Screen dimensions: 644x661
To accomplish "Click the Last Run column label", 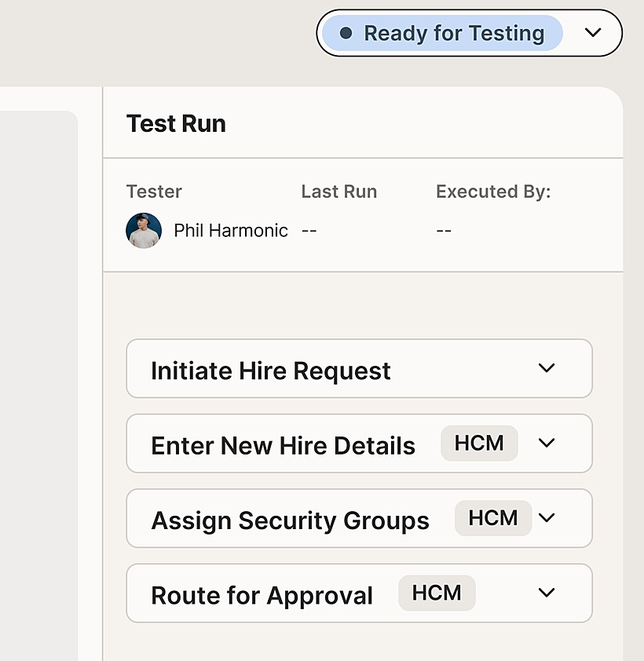I will (x=338, y=192).
